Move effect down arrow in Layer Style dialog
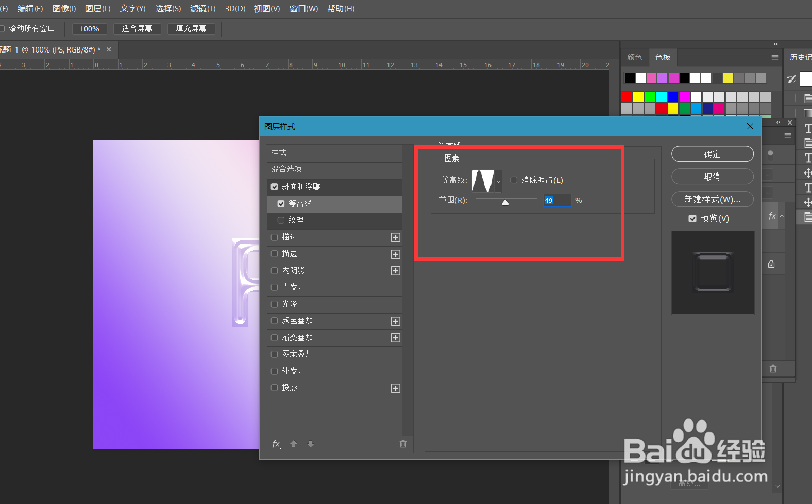 click(x=311, y=444)
